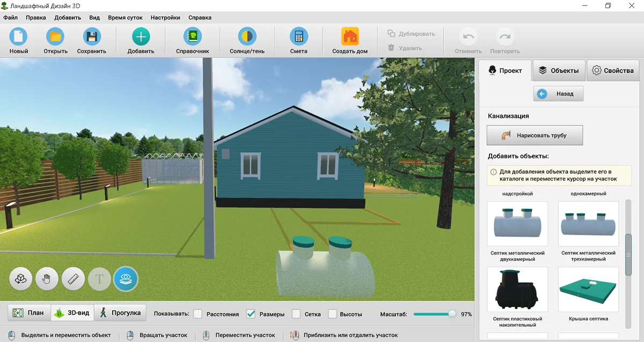Toggle the layers view tool
644x342 pixels.
point(126,279)
